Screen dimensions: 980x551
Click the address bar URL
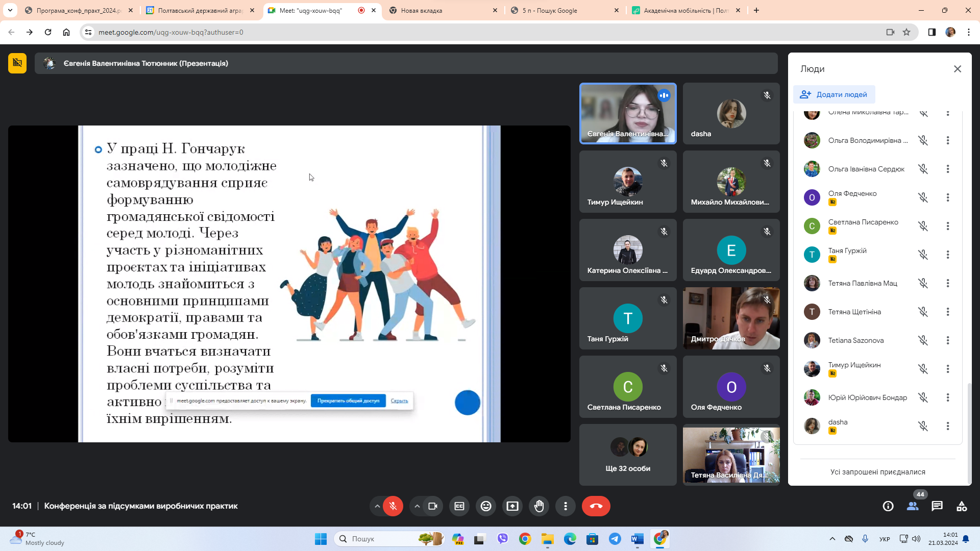coord(170,32)
